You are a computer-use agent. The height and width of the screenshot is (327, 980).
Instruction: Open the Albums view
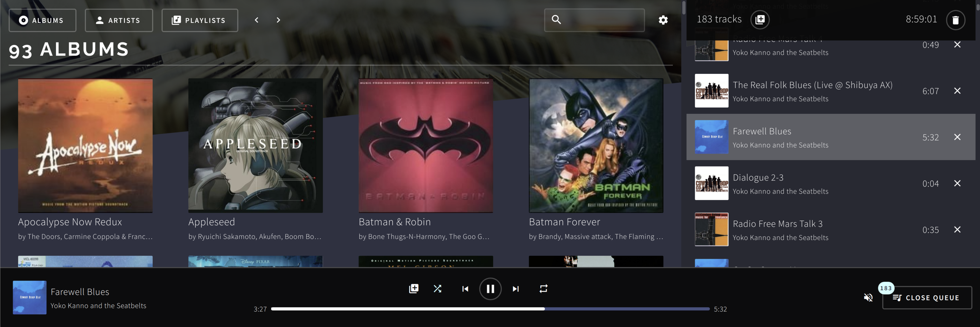pos(42,20)
